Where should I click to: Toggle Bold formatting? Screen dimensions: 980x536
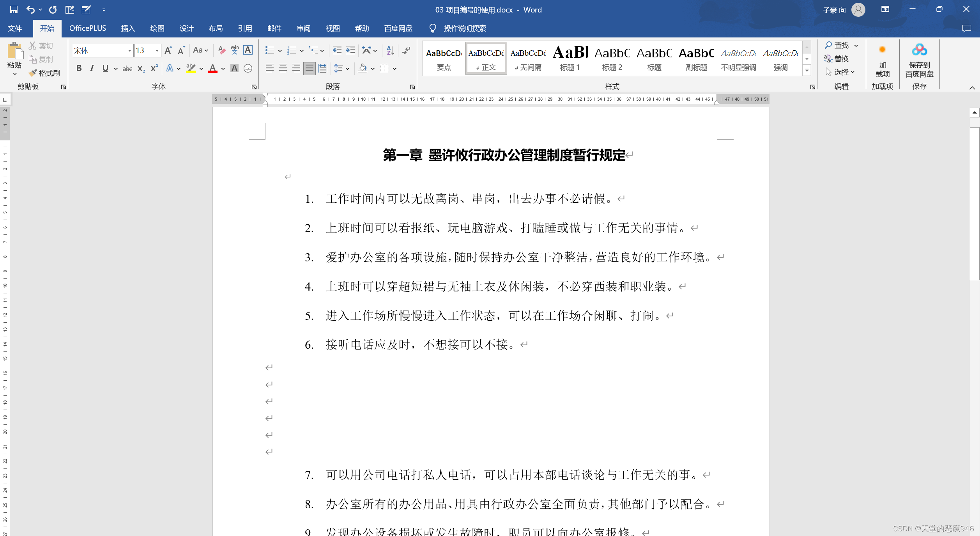point(79,69)
